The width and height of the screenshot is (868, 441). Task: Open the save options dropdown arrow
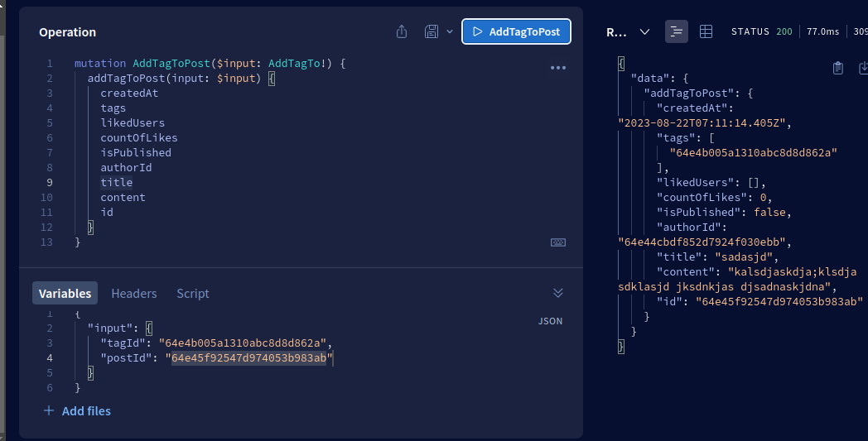450,31
